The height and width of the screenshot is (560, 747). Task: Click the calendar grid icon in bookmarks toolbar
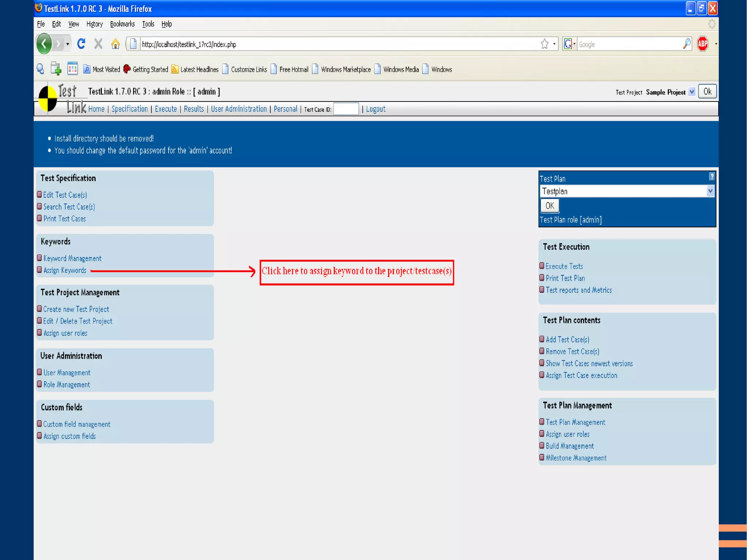(x=73, y=68)
